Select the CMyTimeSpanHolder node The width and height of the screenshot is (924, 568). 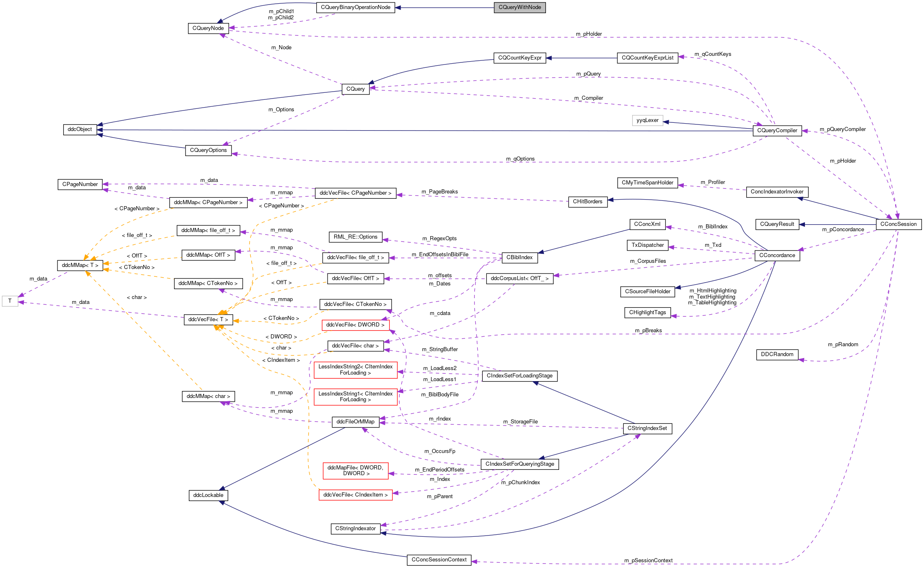coord(647,183)
